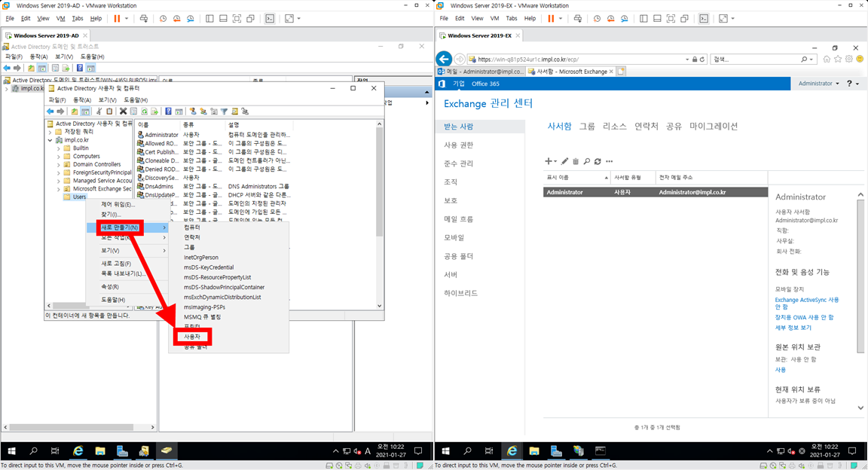Click the refresh icon in Exchange mailbox toolbar

tap(598, 161)
